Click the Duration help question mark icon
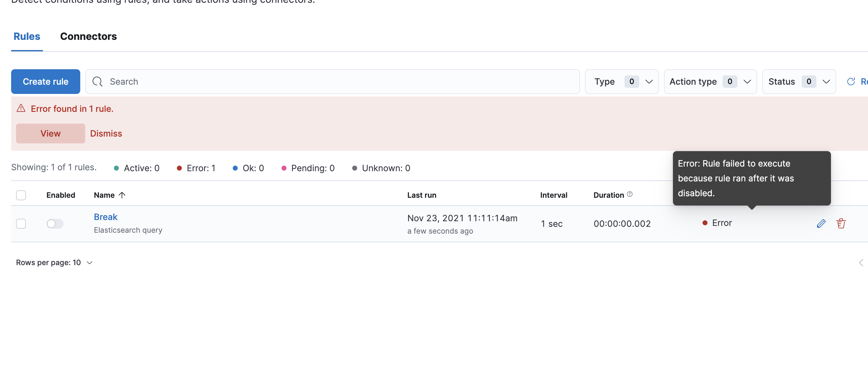This screenshot has width=868, height=377. [x=629, y=194]
